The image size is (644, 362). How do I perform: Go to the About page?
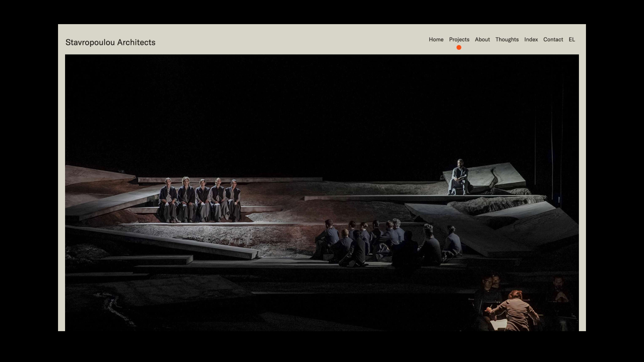click(x=482, y=40)
